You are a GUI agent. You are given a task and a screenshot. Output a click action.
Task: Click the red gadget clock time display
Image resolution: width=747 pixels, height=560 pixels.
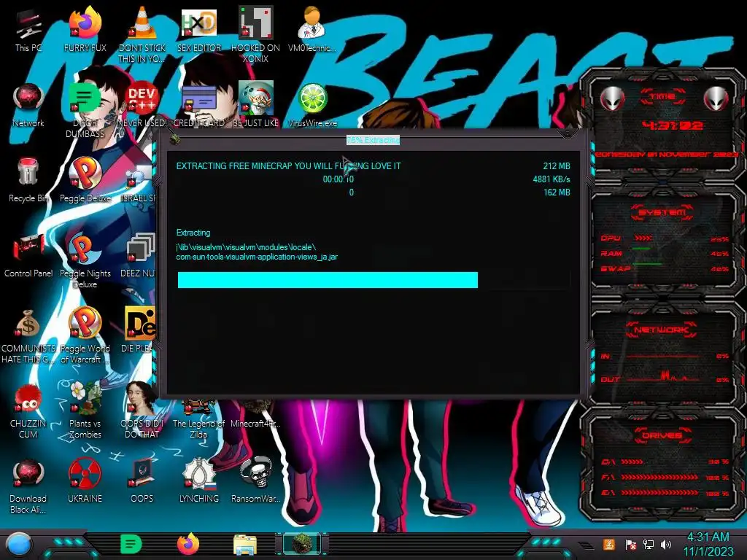(672, 125)
